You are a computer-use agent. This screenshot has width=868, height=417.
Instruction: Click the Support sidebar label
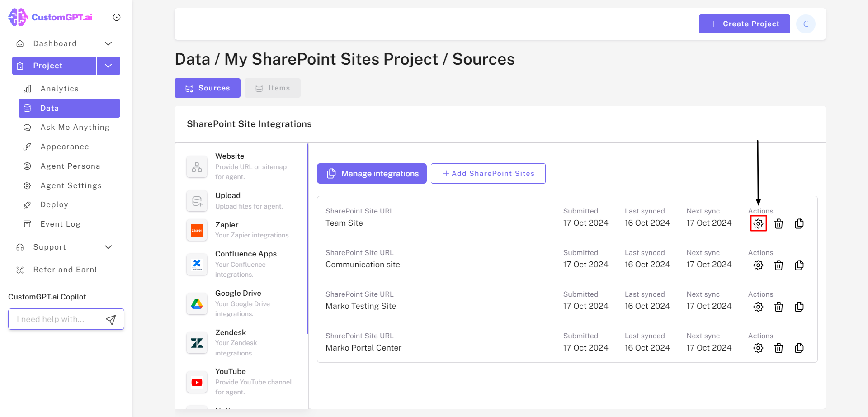[50, 247]
